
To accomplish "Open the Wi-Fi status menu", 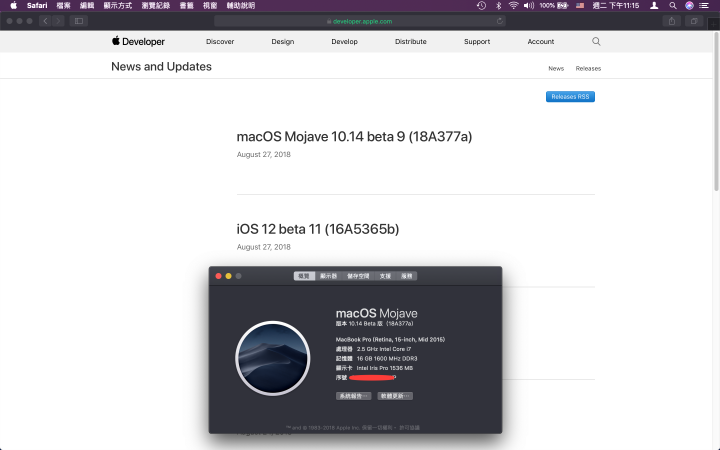I will tap(513, 6).
